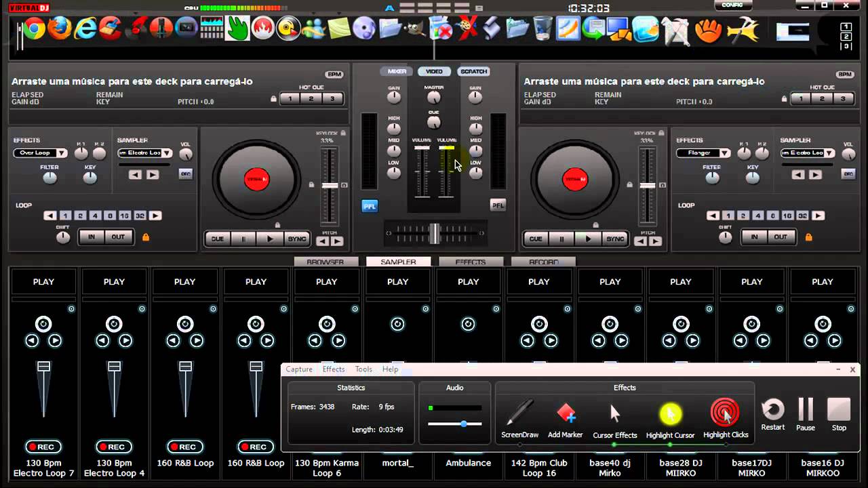The width and height of the screenshot is (868, 488).
Task: Play the right deck
Action: point(588,239)
